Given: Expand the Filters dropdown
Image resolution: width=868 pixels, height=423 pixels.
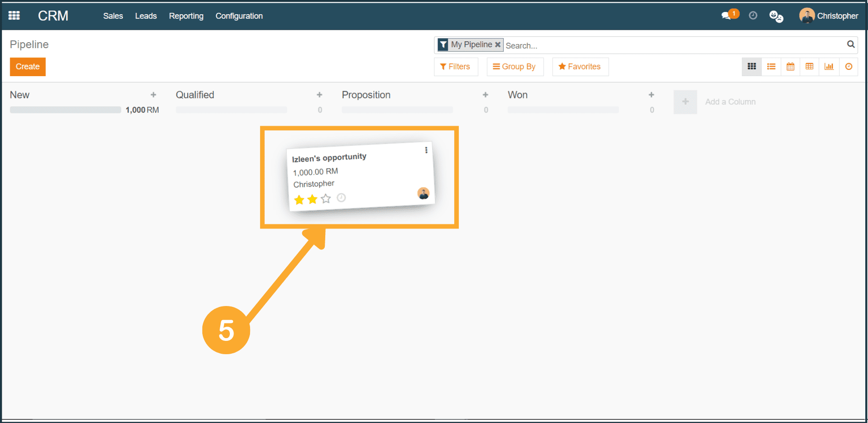Looking at the screenshot, I should (455, 67).
